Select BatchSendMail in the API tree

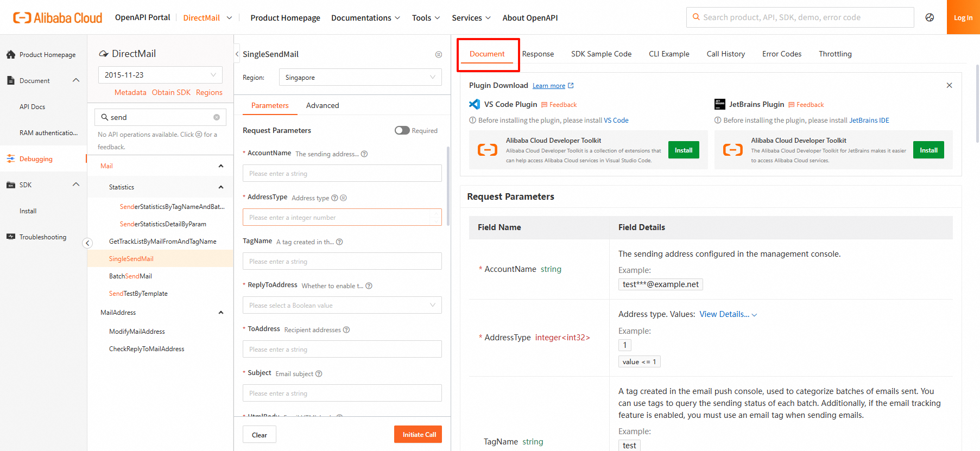point(130,276)
